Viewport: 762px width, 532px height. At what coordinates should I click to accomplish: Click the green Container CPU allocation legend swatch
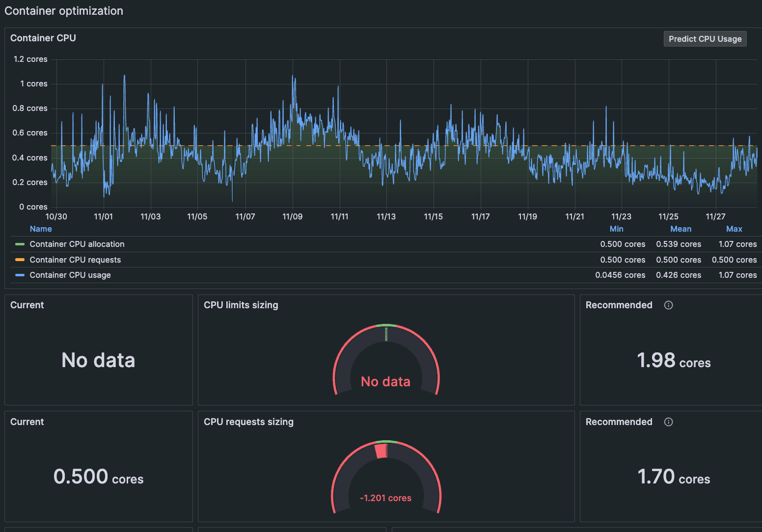click(x=20, y=244)
